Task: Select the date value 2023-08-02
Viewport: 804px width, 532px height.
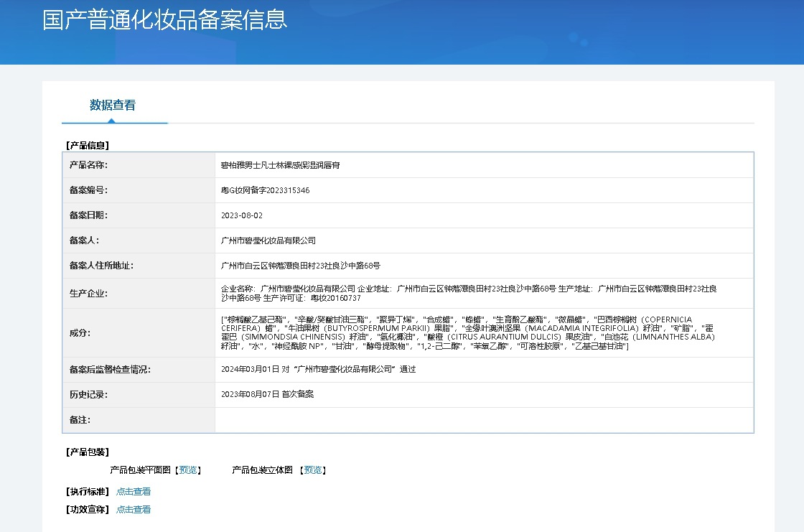Action: point(241,215)
